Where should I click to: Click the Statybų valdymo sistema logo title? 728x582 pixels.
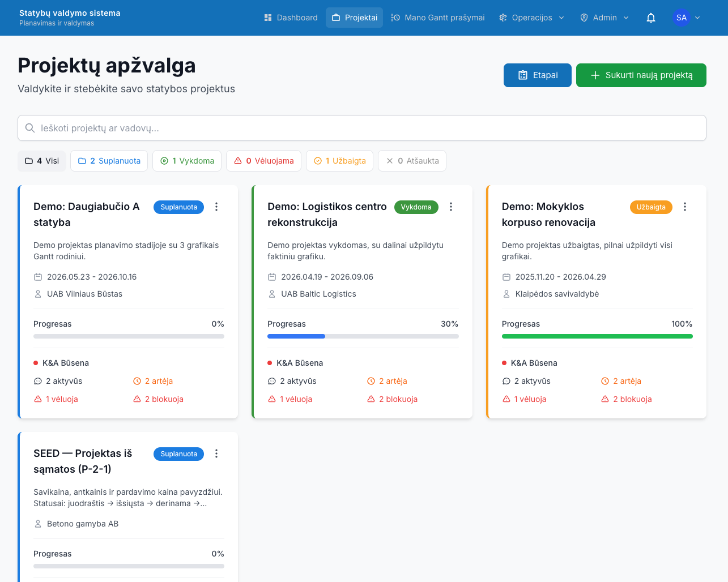[x=70, y=13]
